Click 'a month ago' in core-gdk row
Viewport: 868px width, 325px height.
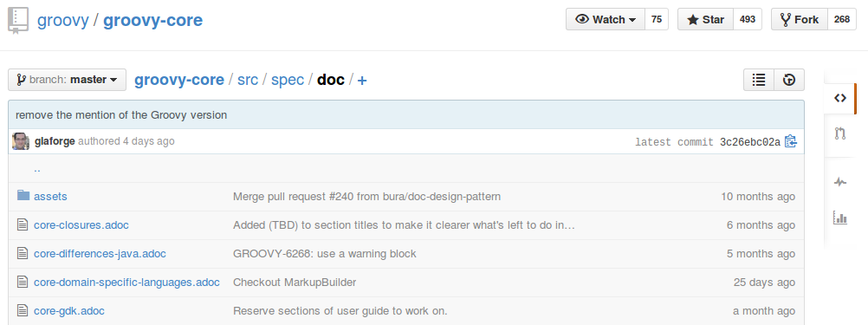[x=764, y=311]
